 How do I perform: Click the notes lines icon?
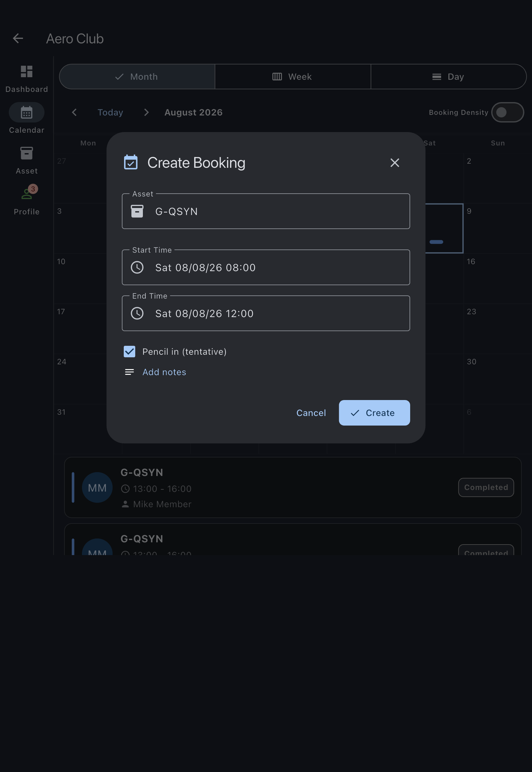pos(129,372)
